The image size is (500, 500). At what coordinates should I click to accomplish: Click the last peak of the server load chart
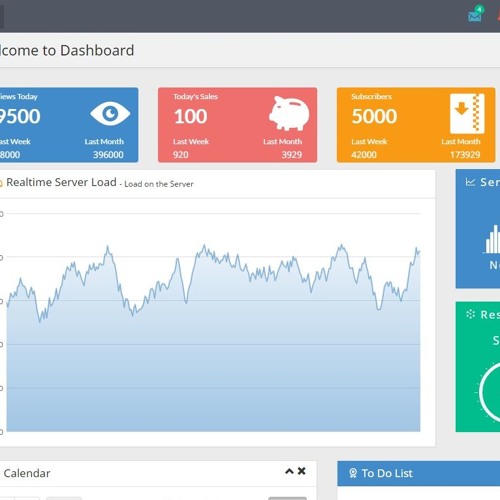(x=416, y=248)
